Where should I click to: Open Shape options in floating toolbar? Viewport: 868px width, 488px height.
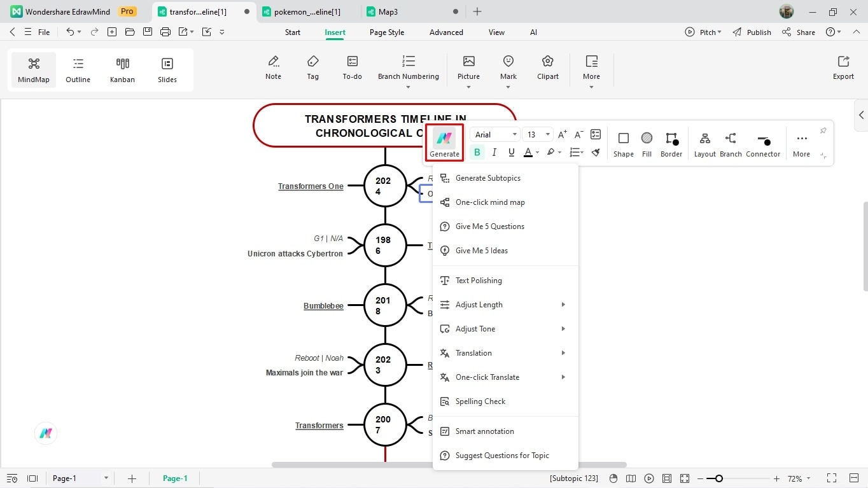click(x=624, y=144)
